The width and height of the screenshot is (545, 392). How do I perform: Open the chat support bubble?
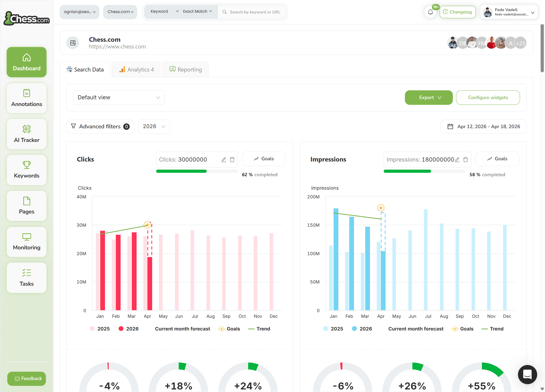(x=527, y=374)
